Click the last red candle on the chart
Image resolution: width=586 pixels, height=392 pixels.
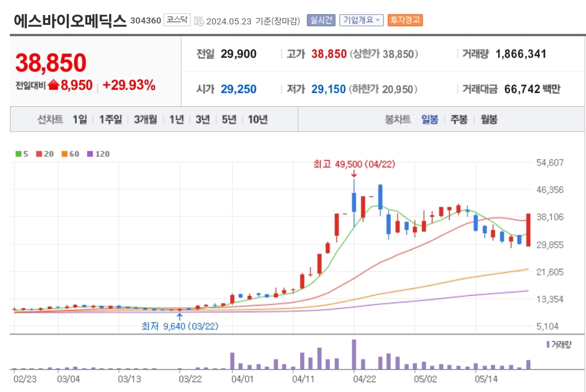[528, 230]
